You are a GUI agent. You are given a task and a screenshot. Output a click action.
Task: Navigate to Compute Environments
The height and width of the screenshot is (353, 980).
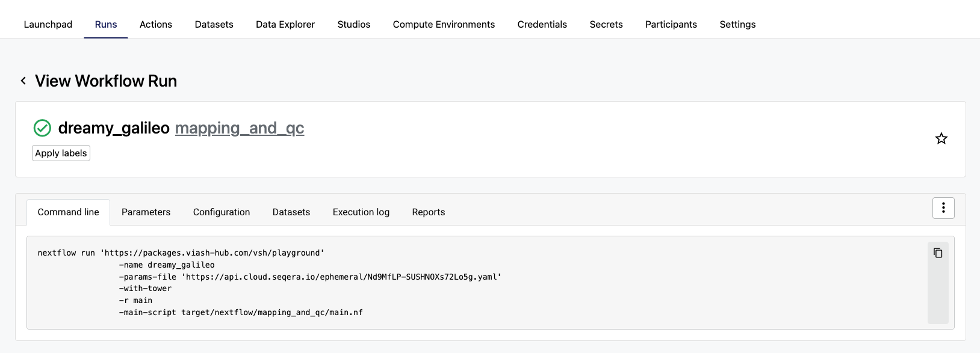444,25
